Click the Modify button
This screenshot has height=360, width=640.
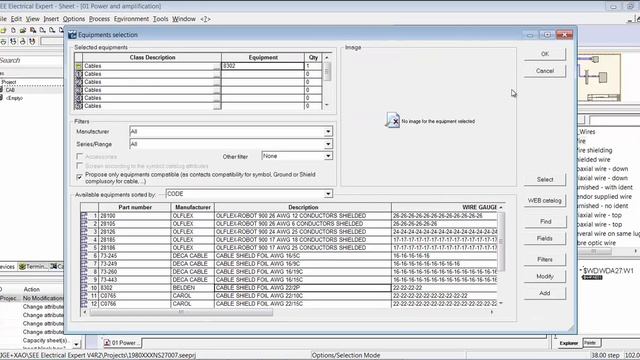click(544, 276)
